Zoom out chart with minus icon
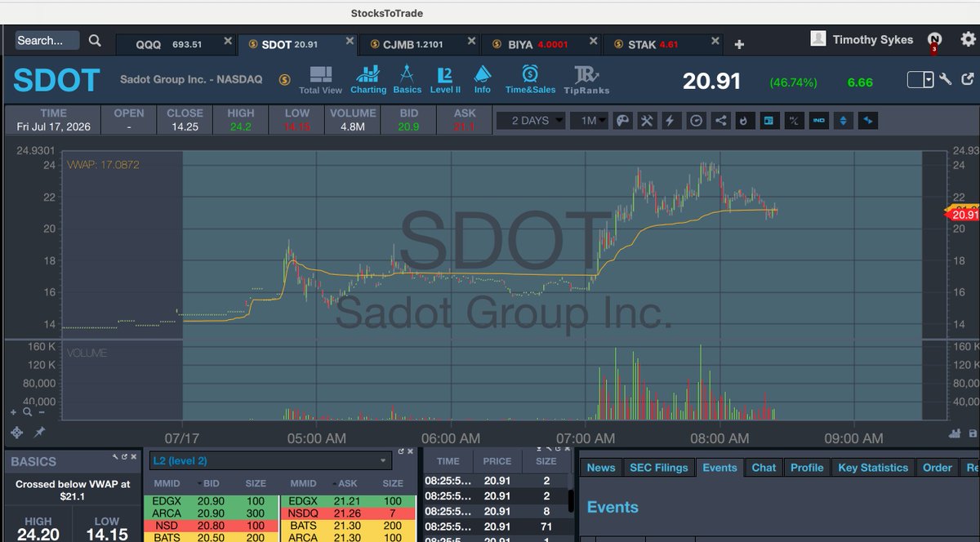The image size is (980, 542). (x=41, y=413)
